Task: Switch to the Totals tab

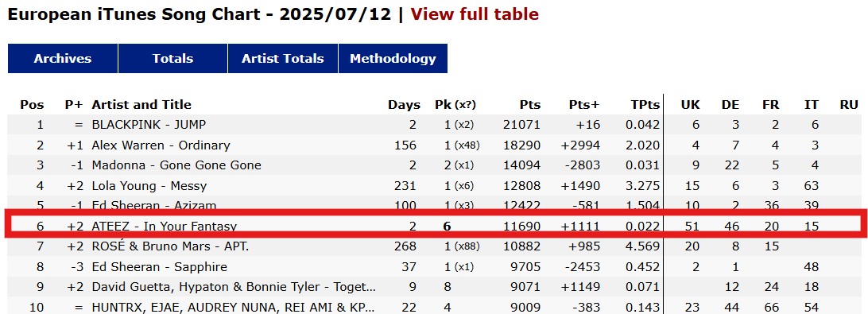Action: coord(172,59)
